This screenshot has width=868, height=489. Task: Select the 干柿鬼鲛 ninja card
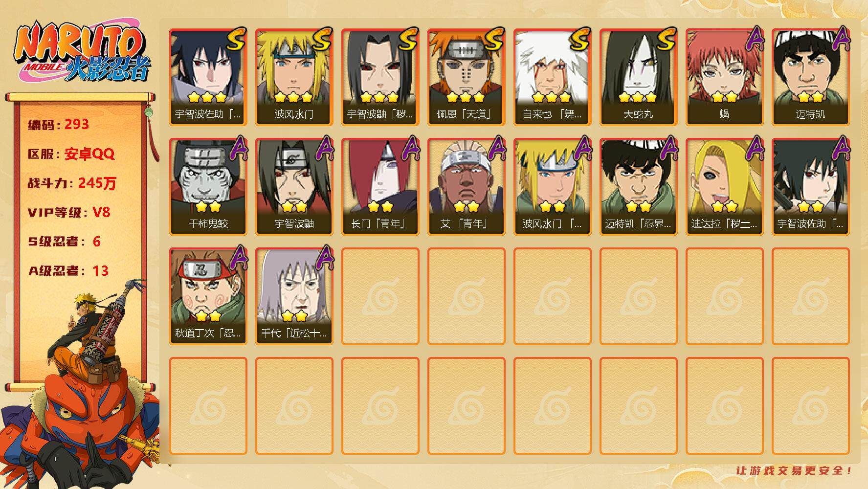click(208, 187)
